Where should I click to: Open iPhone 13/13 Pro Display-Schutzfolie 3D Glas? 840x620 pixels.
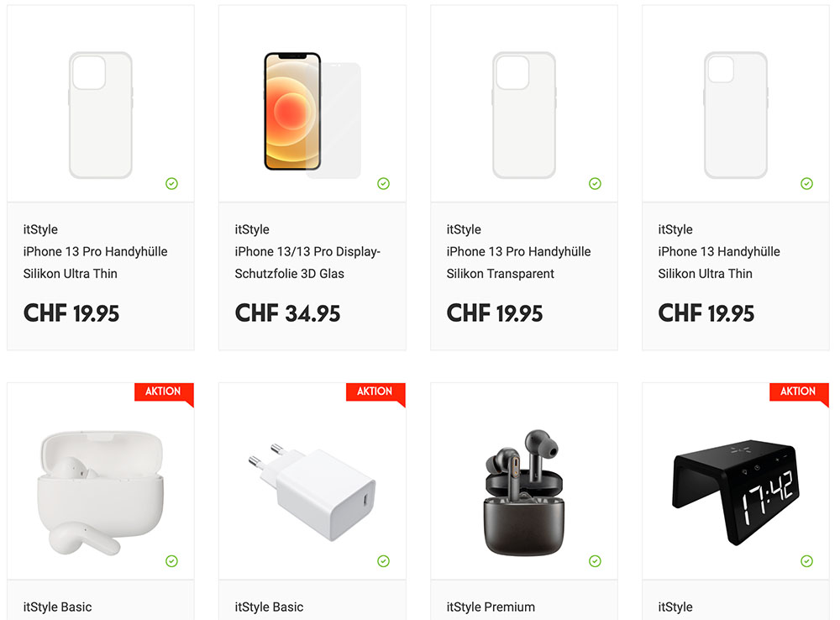[307, 263]
